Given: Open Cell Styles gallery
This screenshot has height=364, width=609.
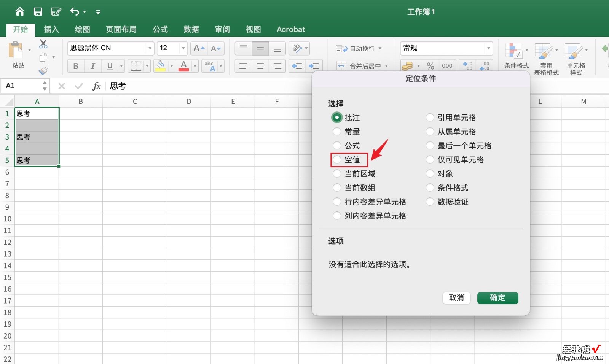Looking at the screenshot, I should (576, 59).
